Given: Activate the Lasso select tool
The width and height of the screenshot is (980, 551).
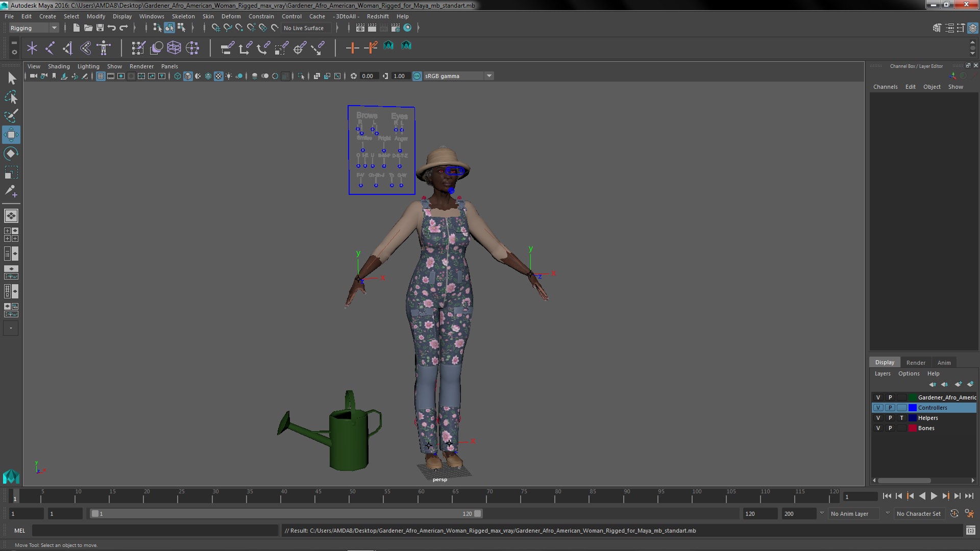Looking at the screenshot, I should coord(11,97).
